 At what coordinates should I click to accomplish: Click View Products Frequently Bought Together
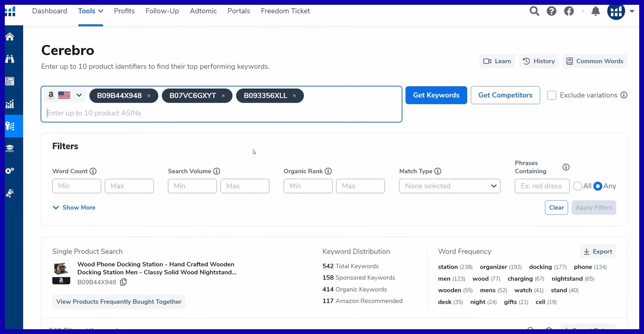click(119, 302)
